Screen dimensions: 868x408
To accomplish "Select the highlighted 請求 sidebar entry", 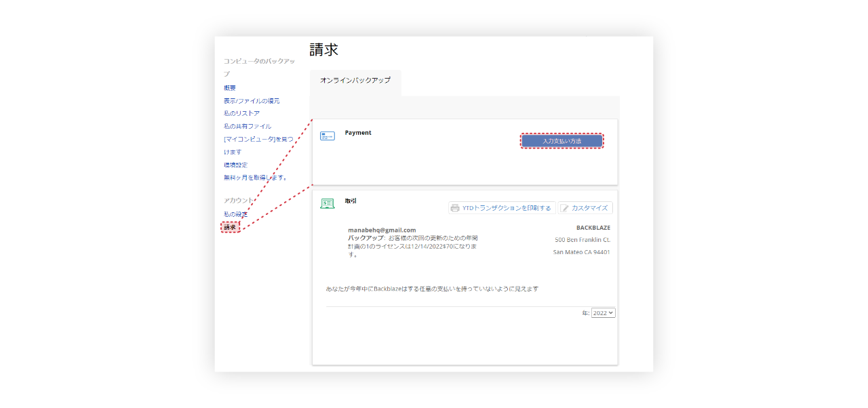I will tap(230, 226).
